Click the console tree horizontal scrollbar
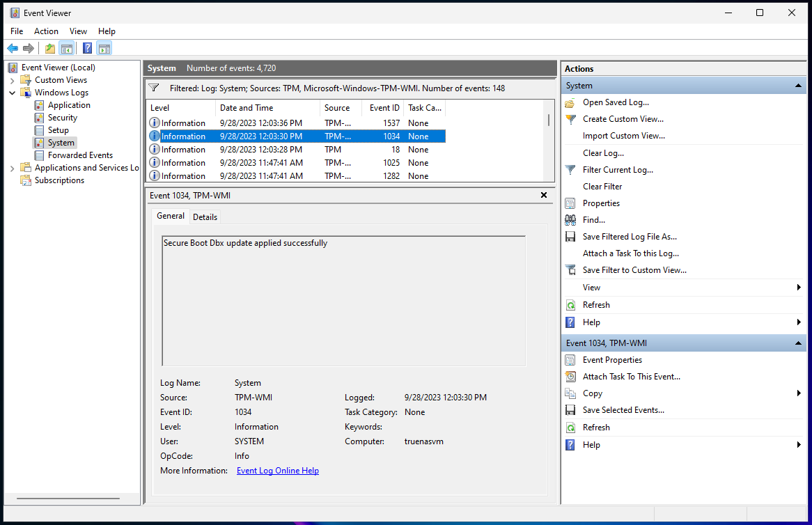Image resolution: width=812 pixels, height=525 pixels. (x=68, y=499)
